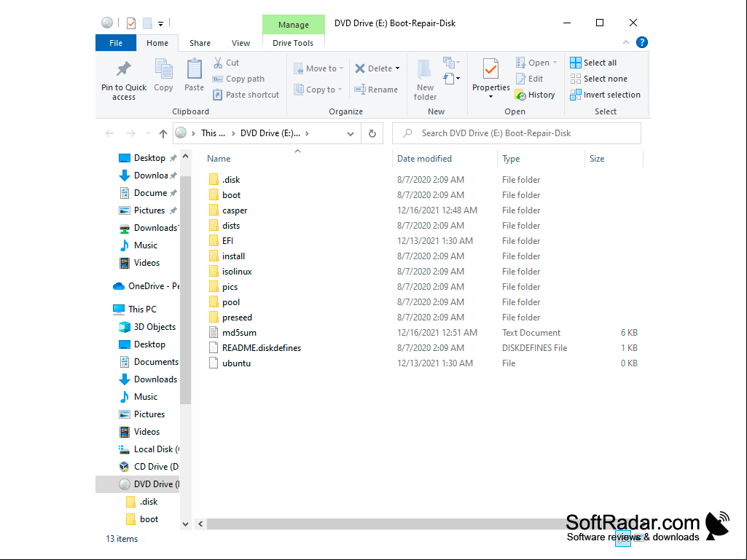747x560 pixels.
Task: Open the Open button dropdown arrow
Action: coord(555,63)
